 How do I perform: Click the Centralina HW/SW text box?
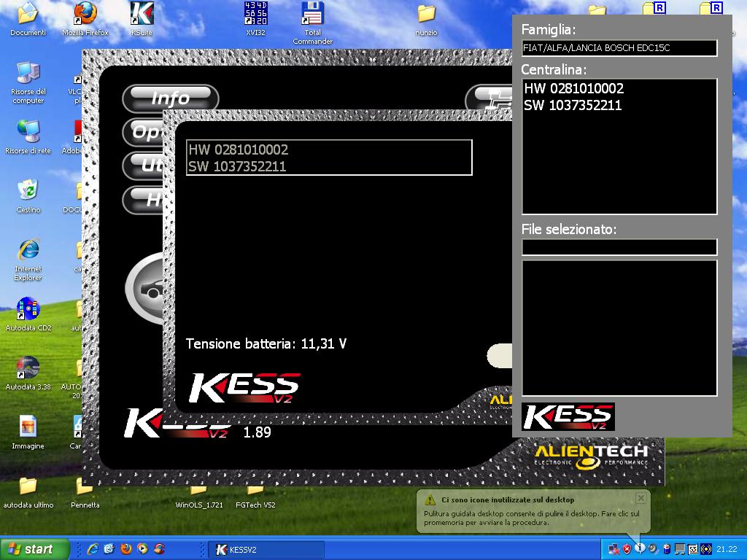[619, 147]
